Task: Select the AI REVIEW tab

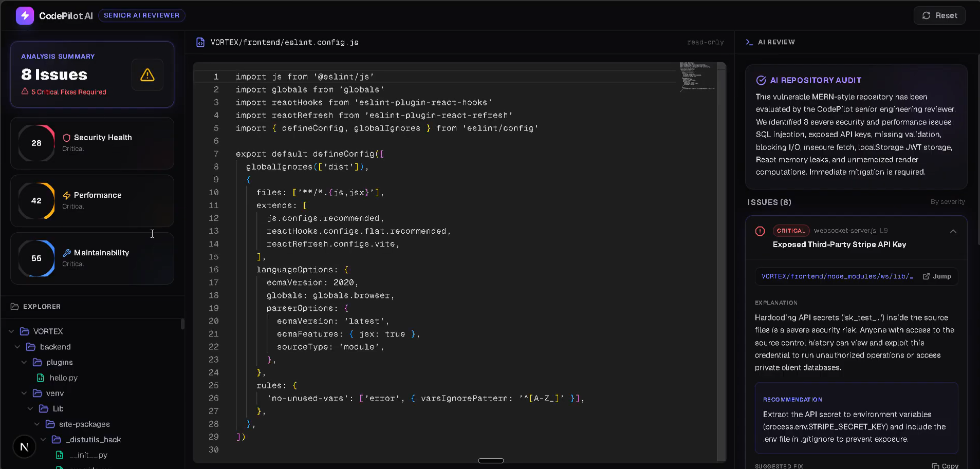Action: 776,42
